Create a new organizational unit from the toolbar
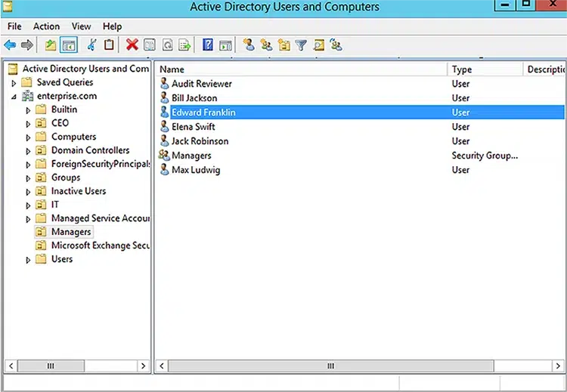567x392 pixels. coord(284,45)
